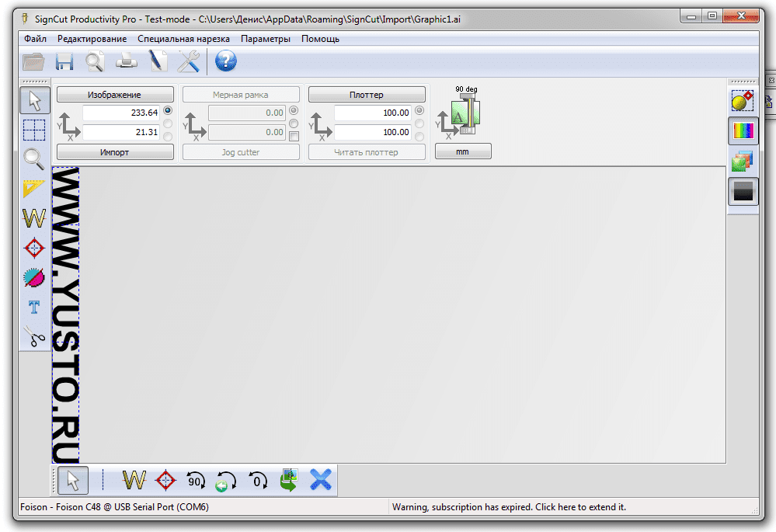This screenshot has width=776, height=532.
Task: Toggle the rainbow color spectrum swatch
Action: [743, 130]
